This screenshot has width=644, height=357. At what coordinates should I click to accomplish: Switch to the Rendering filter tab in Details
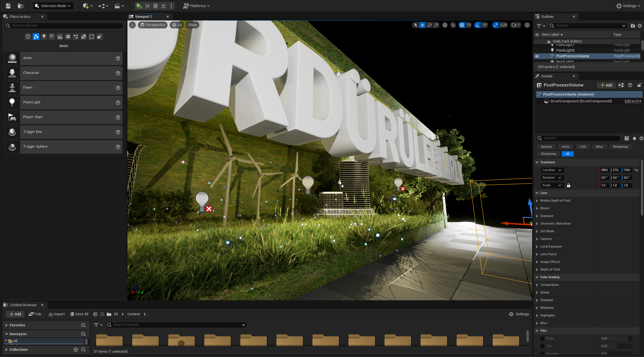[620, 147]
